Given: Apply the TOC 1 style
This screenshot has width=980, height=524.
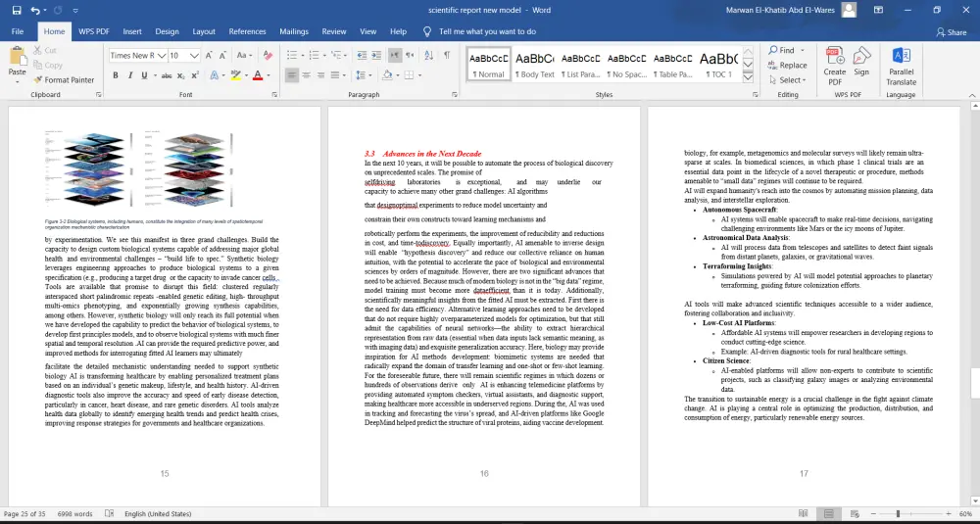Looking at the screenshot, I should [x=718, y=65].
